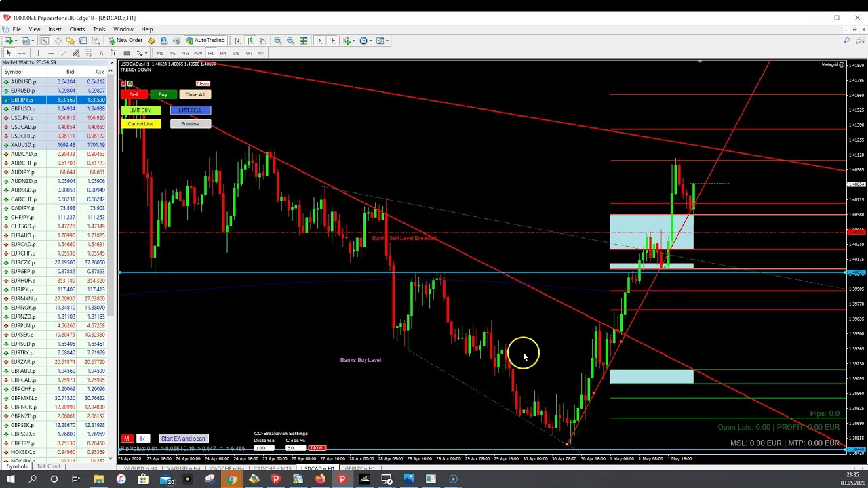The height and width of the screenshot is (488, 868).
Task: Select the text A tool
Action: tap(101, 53)
